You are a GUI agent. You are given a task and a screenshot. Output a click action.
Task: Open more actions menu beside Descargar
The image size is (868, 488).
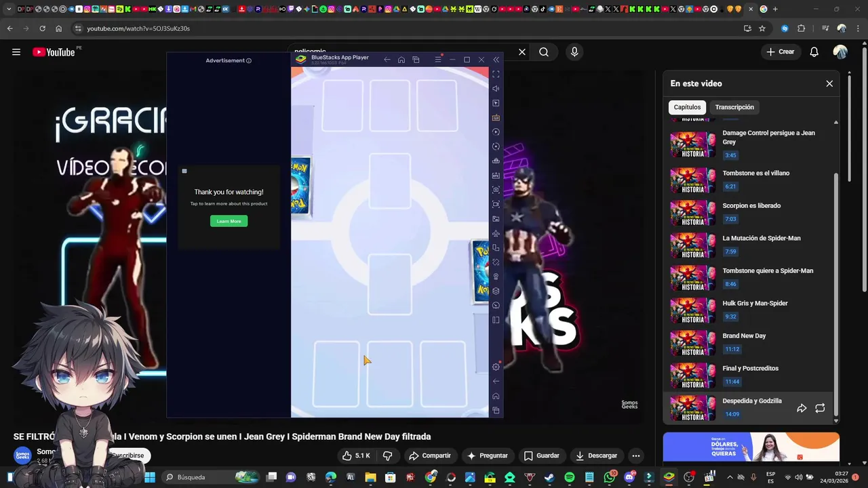pos(635,455)
